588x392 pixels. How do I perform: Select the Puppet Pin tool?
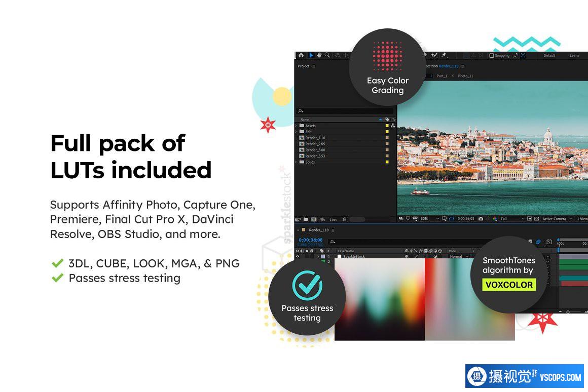coord(444,55)
